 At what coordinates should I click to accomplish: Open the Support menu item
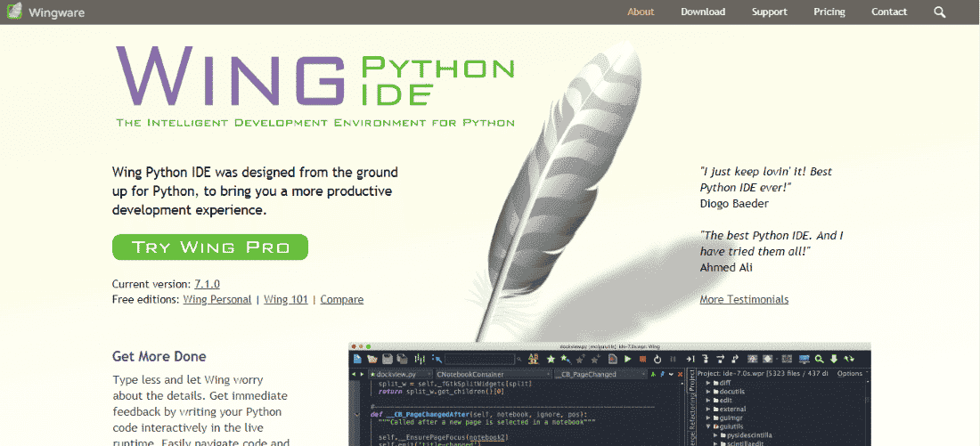pyautogui.click(x=770, y=12)
